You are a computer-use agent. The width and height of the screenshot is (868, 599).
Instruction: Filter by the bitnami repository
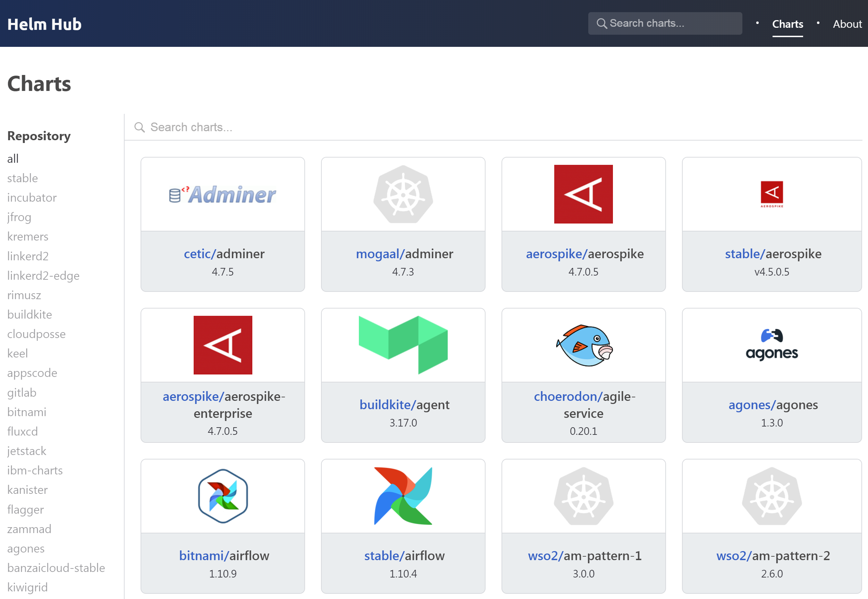click(x=27, y=412)
